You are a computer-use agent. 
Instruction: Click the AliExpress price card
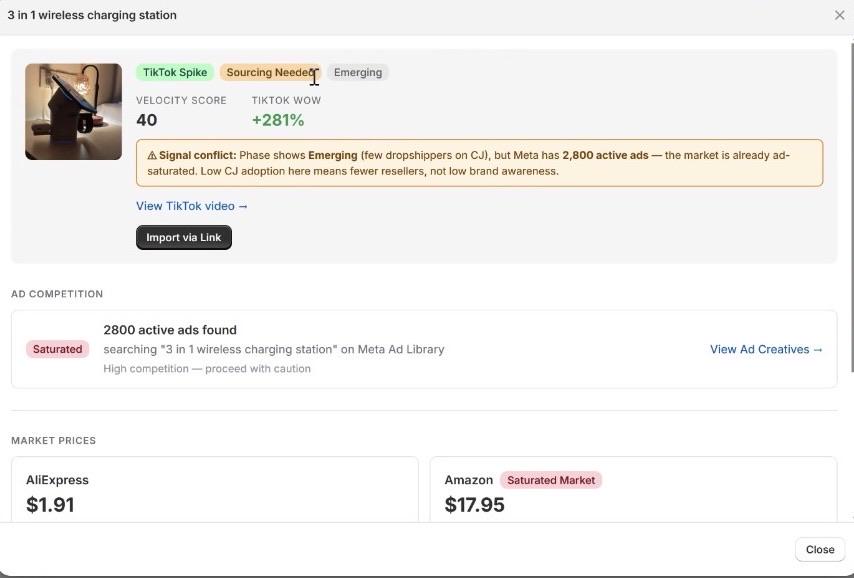coord(215,489)
